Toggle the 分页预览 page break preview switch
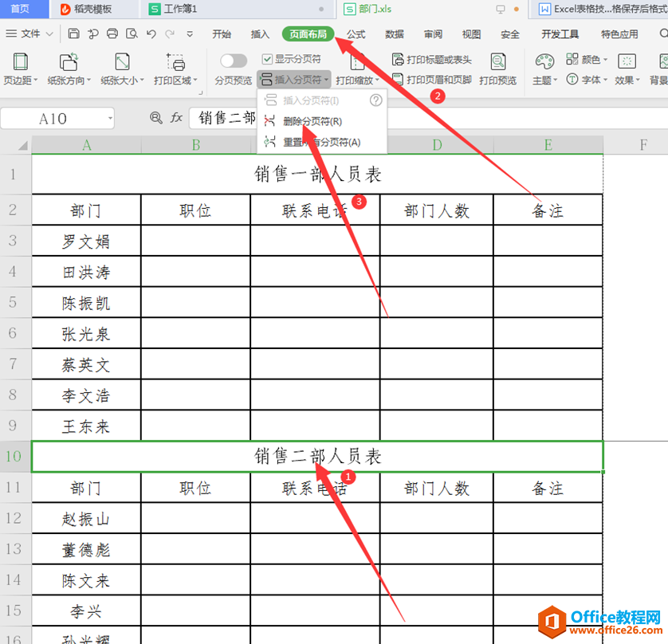The image size is (668, 644). click(234, 61)
